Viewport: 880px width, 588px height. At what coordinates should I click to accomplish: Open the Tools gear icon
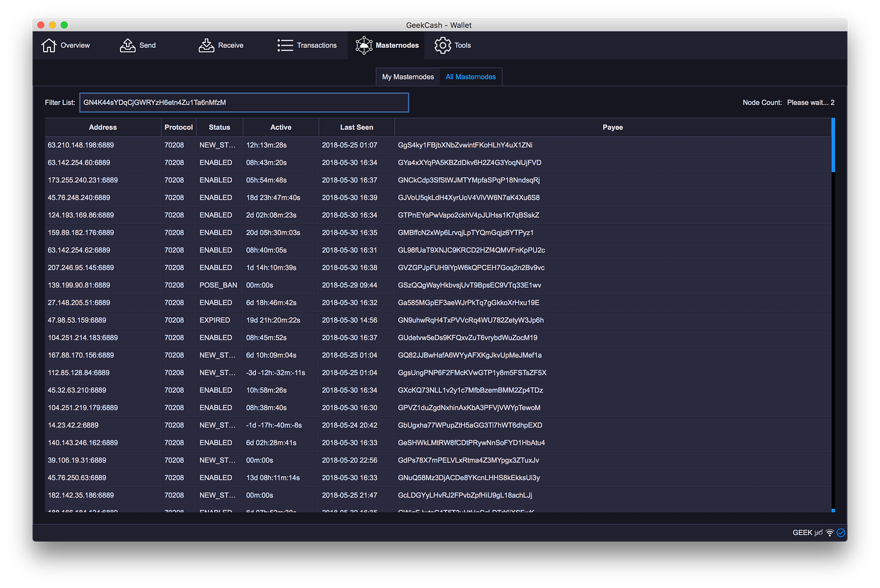point(443,45)
